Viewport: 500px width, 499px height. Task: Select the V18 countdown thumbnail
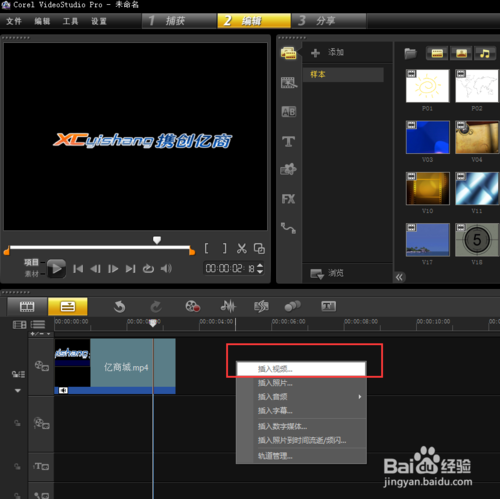click(477, 240)
